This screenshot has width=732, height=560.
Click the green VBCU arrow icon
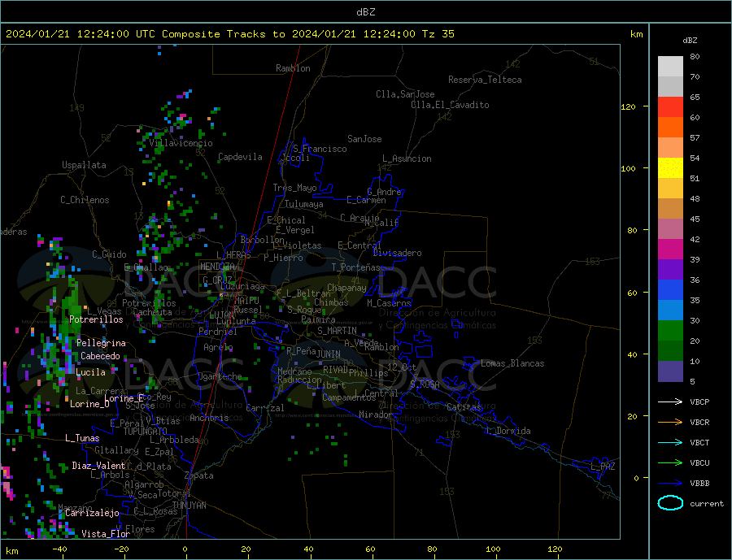(x=670, y=463)
